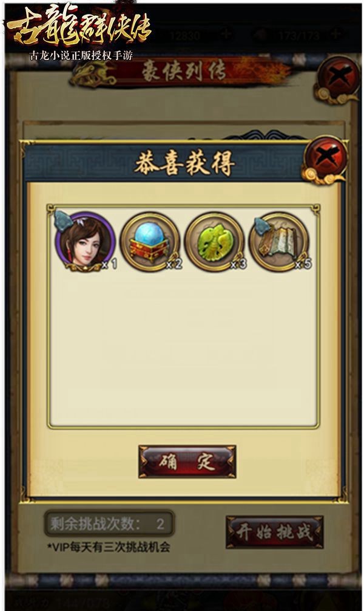Confirm rewards with the 确定 button
The height and width of the screenshot is (611, 364).
pos(187,462)
